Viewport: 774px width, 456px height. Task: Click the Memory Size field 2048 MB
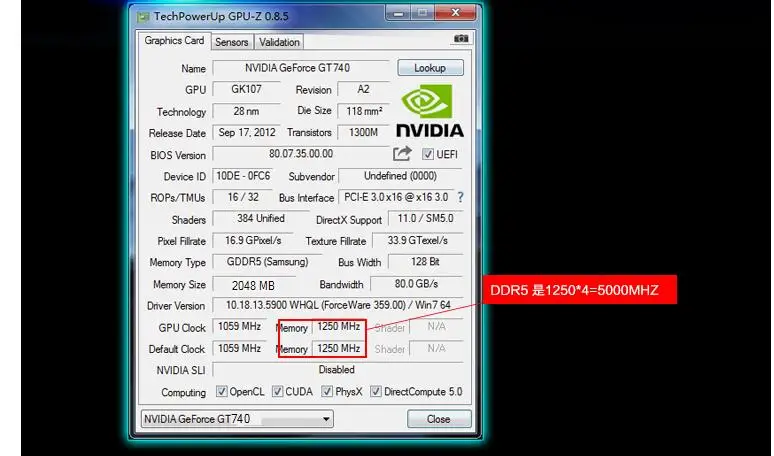click(x=253, y=285)
